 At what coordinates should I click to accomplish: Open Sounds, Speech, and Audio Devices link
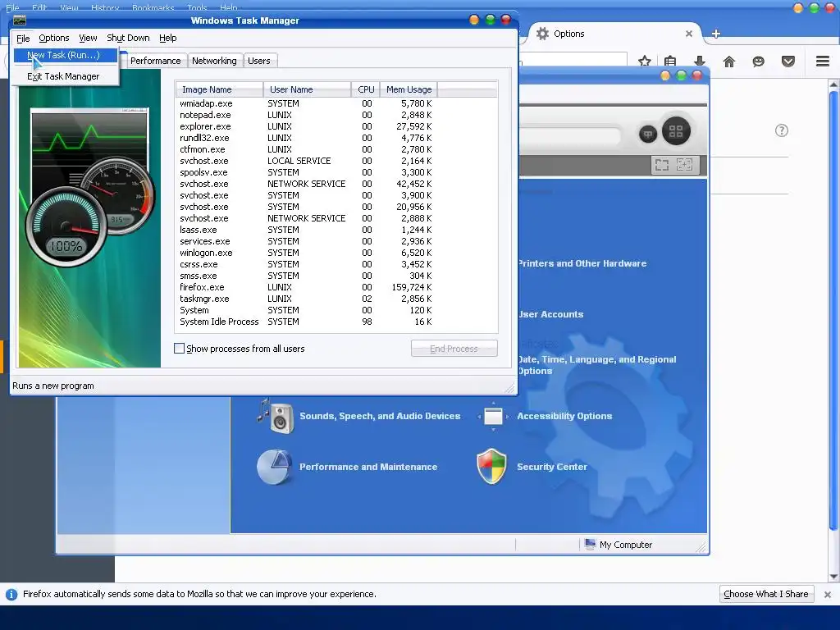380,416
